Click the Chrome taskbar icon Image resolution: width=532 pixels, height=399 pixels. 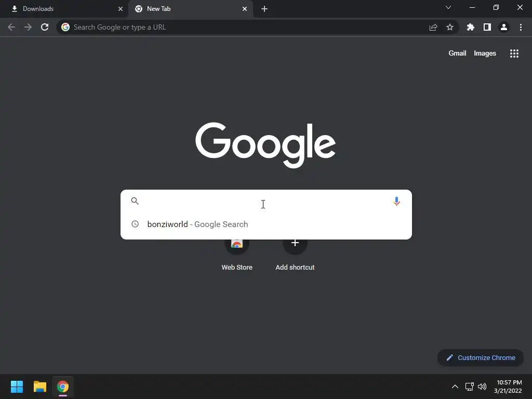tap(63, 387)
